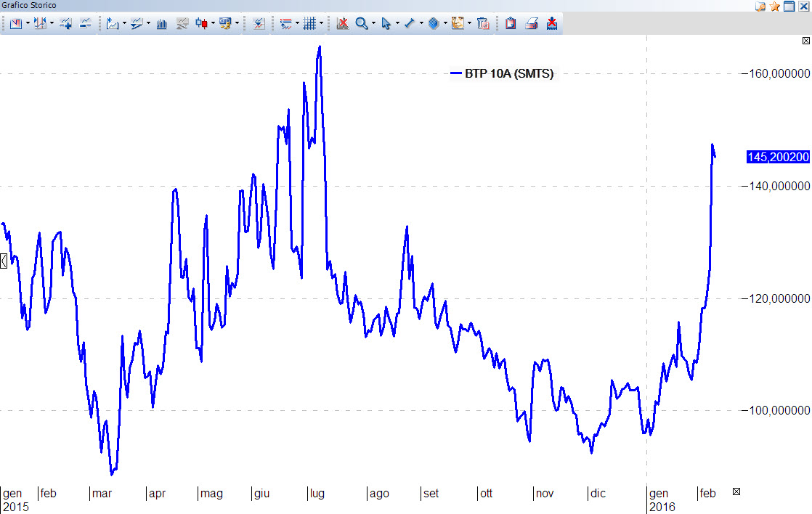
Task: Expand dropdown beside the trend line tool
Action: 421,24
